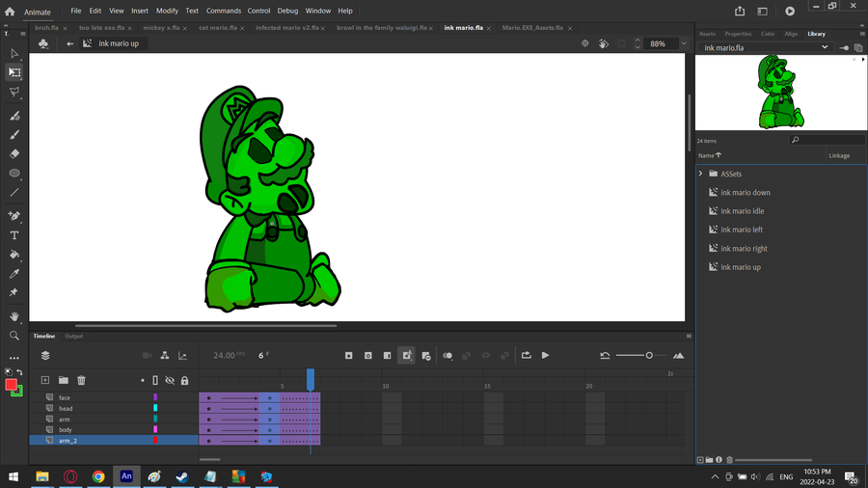Screen dimensions: 868x488
Task: Select the Hand tool
Action: coord(14,316)
